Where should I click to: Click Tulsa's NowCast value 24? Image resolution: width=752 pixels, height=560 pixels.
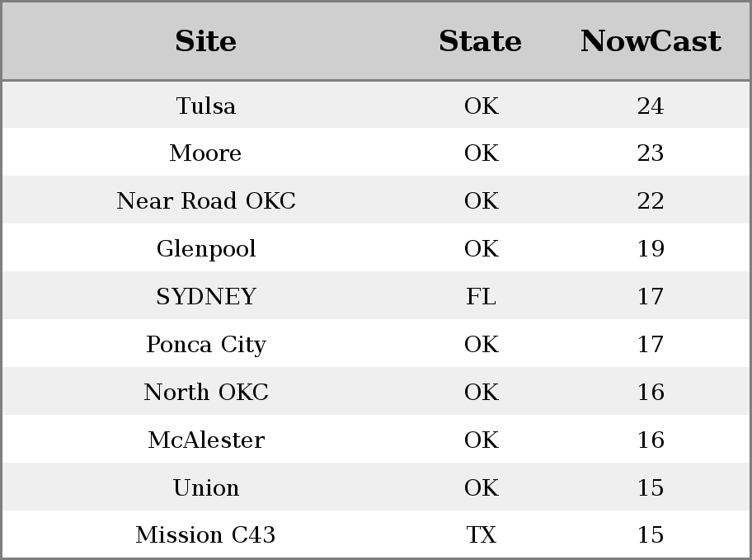point(651,106)
